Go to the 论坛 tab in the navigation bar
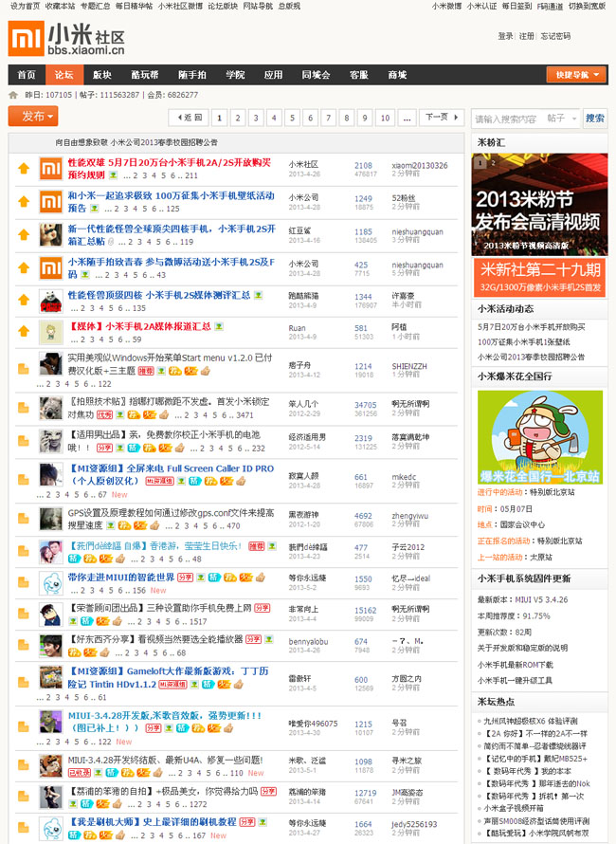 (x=64, y=75)
